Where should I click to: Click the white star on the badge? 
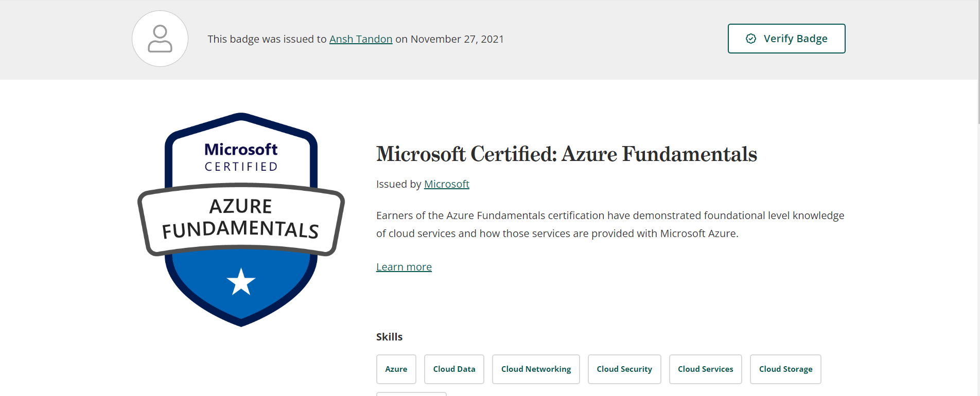tap(241, 282)
